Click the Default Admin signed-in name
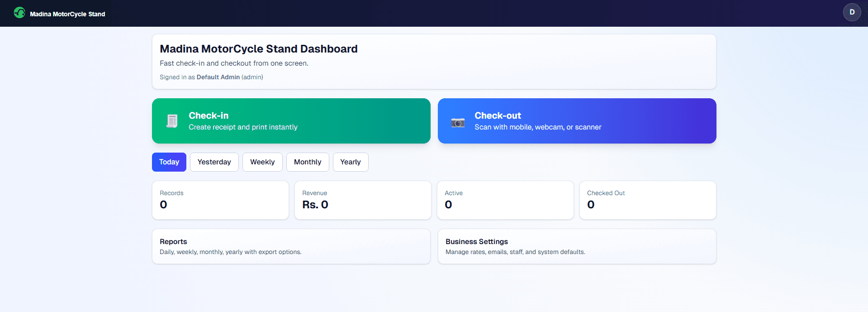This screenshot has width=868, height=312. click(218, 77)
